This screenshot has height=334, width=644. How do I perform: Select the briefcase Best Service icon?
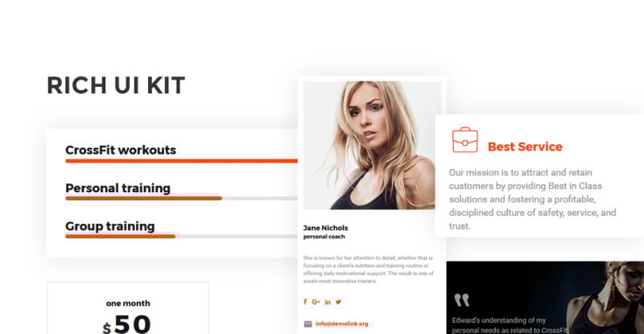[x=465, y=140]
